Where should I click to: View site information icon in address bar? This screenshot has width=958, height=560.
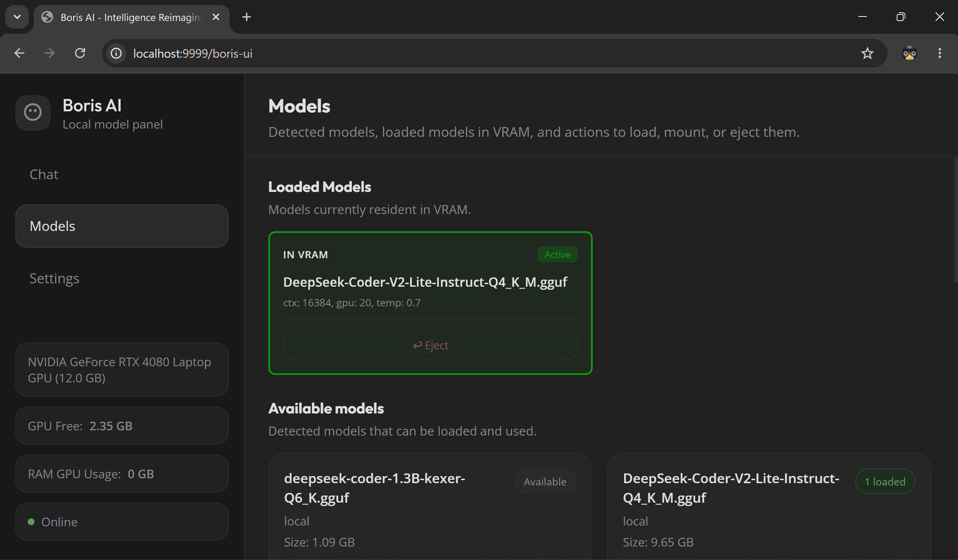coord(116,53)
